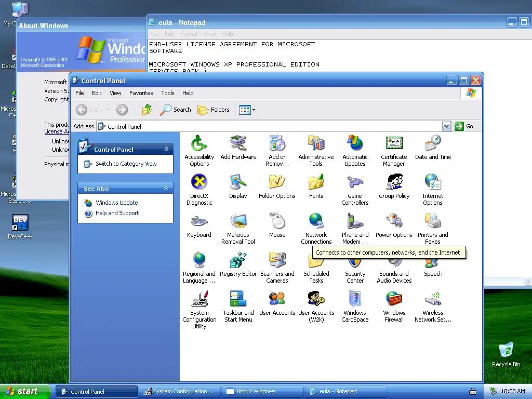The image size is (532, 399).
Task: Open the Back button history arrow
Action: click(108, 110)
